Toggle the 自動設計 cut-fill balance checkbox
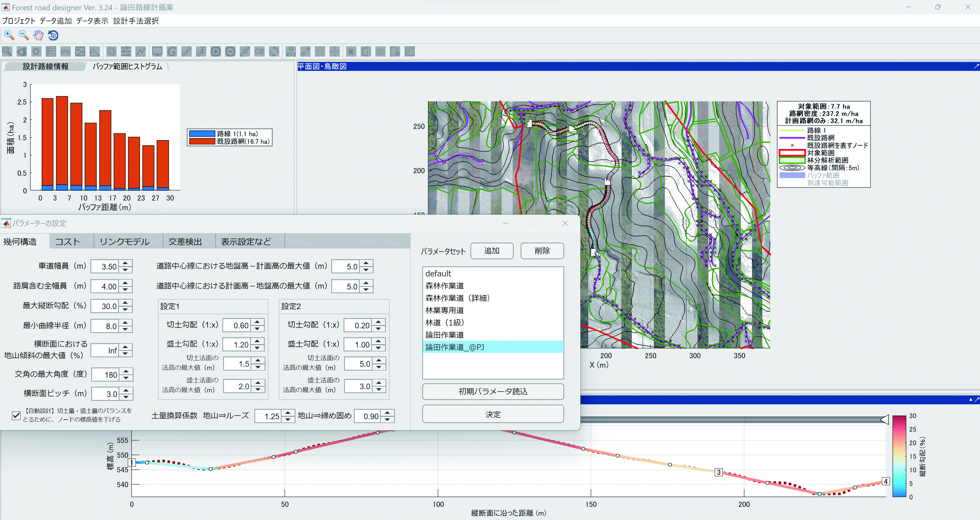Image resolution: width=980 pixels, height=520 pixels. tap(16, 416)
